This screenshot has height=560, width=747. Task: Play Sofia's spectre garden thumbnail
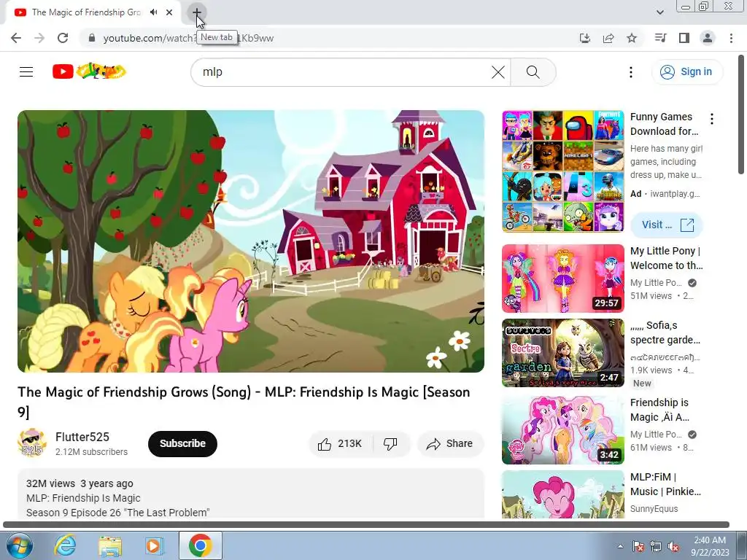click(x=562, y=353)
